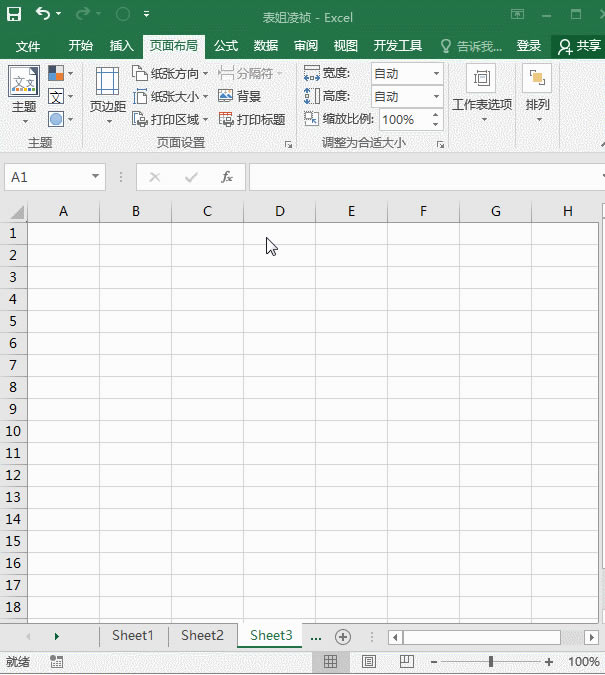Click the Undo arrow icon
605x675 pixels.
tap(43, 14)
